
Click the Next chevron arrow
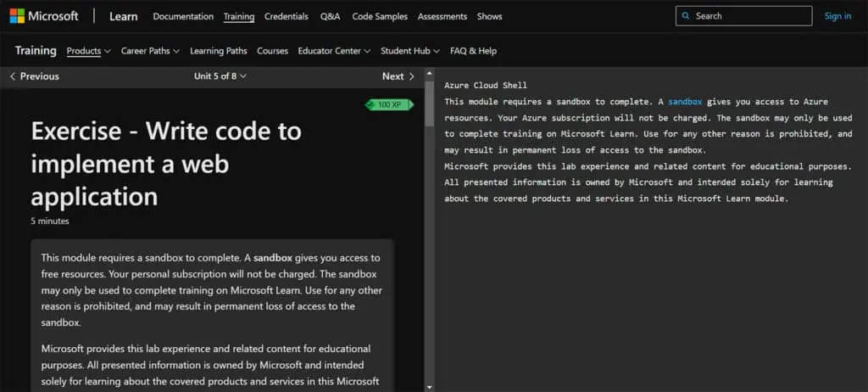pyautogui.click(x=411, y=76)
